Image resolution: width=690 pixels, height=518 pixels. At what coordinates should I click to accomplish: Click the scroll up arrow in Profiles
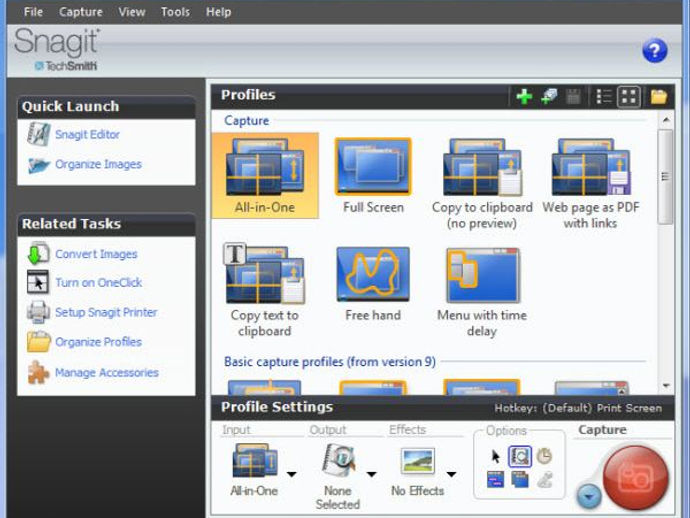point(666,120)
